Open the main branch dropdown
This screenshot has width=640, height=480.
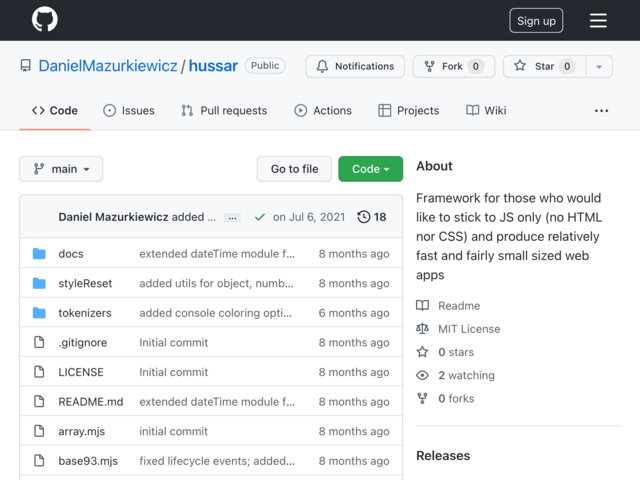pyautogui.click(x=61, y=169)
